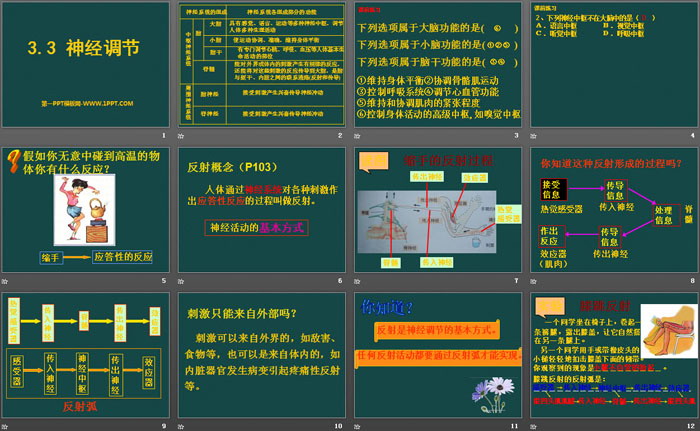Select slide 12 膝跳反射
The height and width of the screenshot is (431, 700).
(x=614, y=355)
